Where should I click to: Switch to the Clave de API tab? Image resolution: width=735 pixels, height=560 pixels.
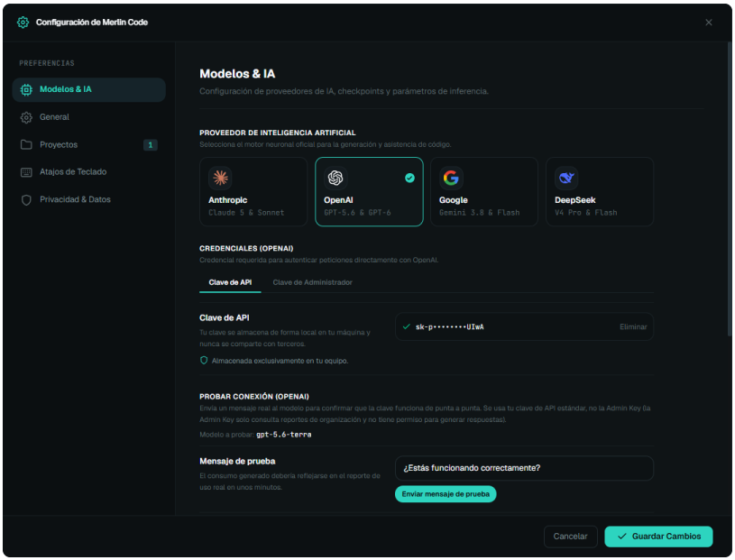click(230, 282)
